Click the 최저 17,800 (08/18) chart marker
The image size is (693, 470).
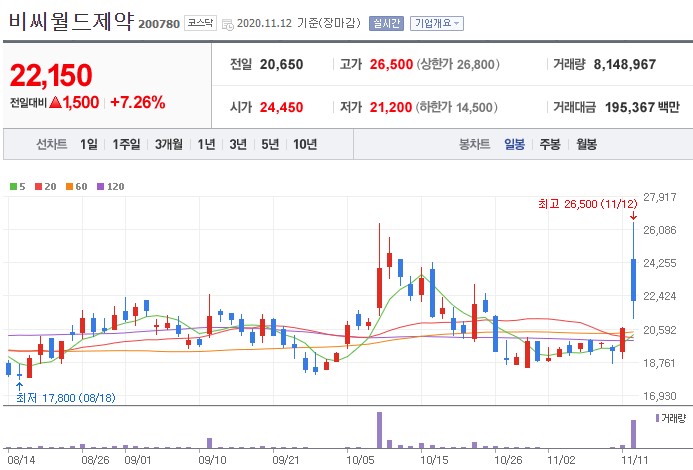(x=65, y=398)
